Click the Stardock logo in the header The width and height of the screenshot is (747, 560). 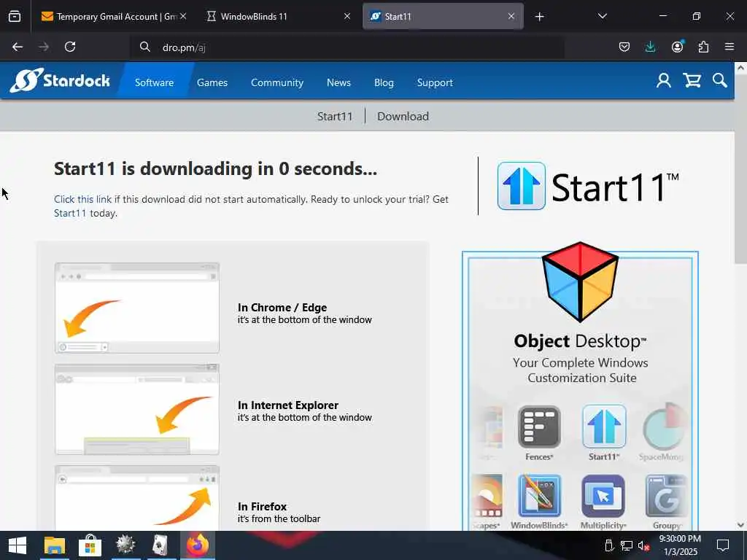click(60, 80)
